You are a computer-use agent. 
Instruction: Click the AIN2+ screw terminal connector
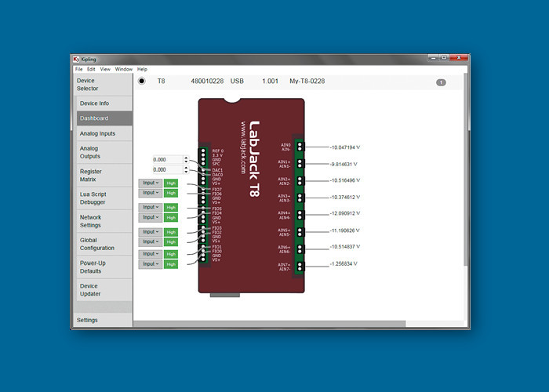click(300, 181)
